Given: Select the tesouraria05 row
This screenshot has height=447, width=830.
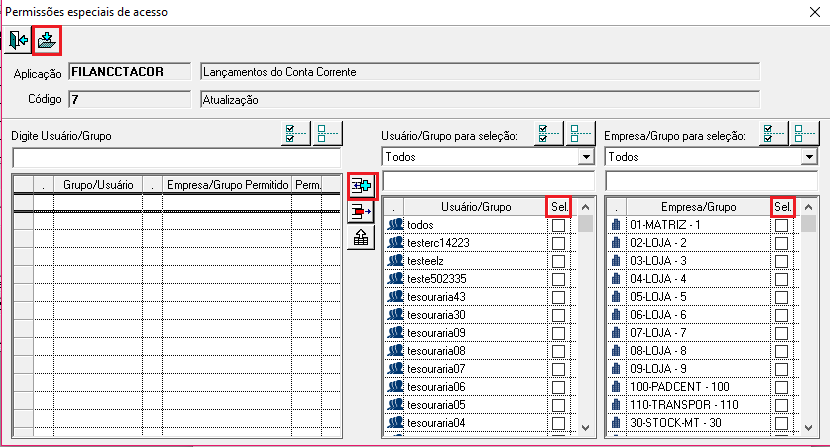Looking at the screenshot, I should click(x=480, y=405).
